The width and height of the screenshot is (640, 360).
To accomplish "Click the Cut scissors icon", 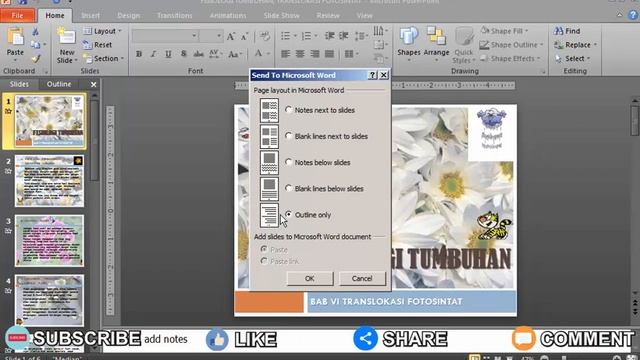I will pos(36,32).
